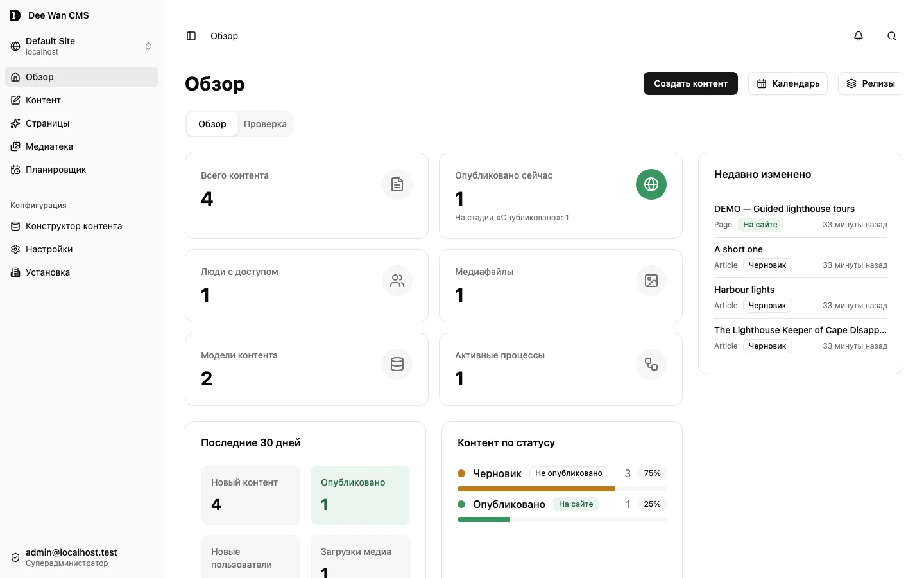The width and height of the screenshot is (924, 578).
Task: Toggle the sidebar panel icon
Action: [x=191, y=36]
